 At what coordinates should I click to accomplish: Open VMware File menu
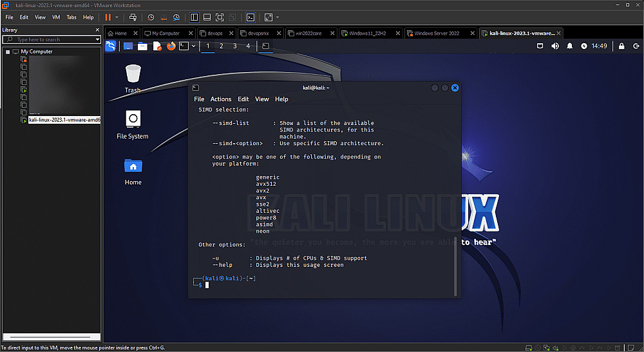(x=9, y=17)
